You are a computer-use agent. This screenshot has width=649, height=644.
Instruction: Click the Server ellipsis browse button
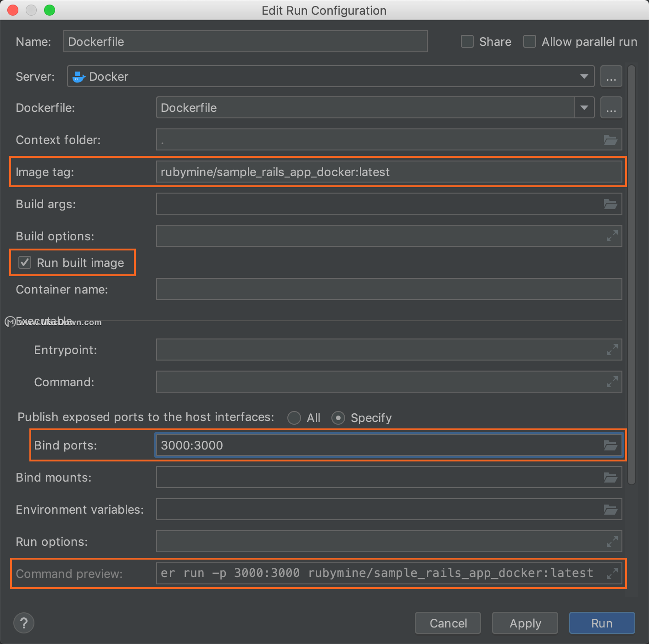[x=611, y=77]
